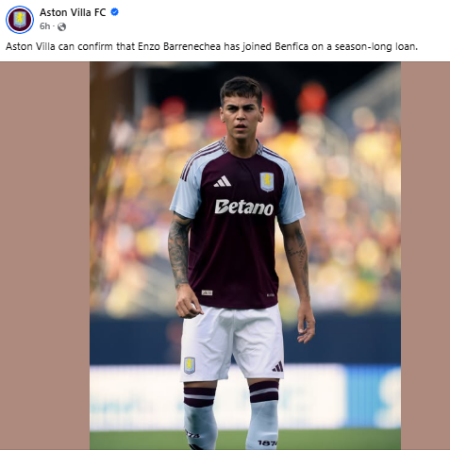This screenshot has height=450, width=450.
Task: Click the Adidas logo on the shorts
Action: tap(278, 367)
